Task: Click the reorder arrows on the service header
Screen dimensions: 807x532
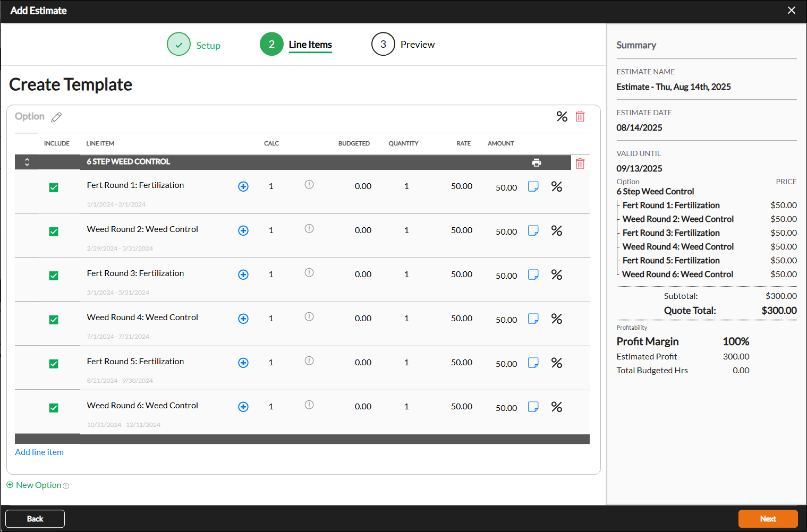Action: [27, 162]
